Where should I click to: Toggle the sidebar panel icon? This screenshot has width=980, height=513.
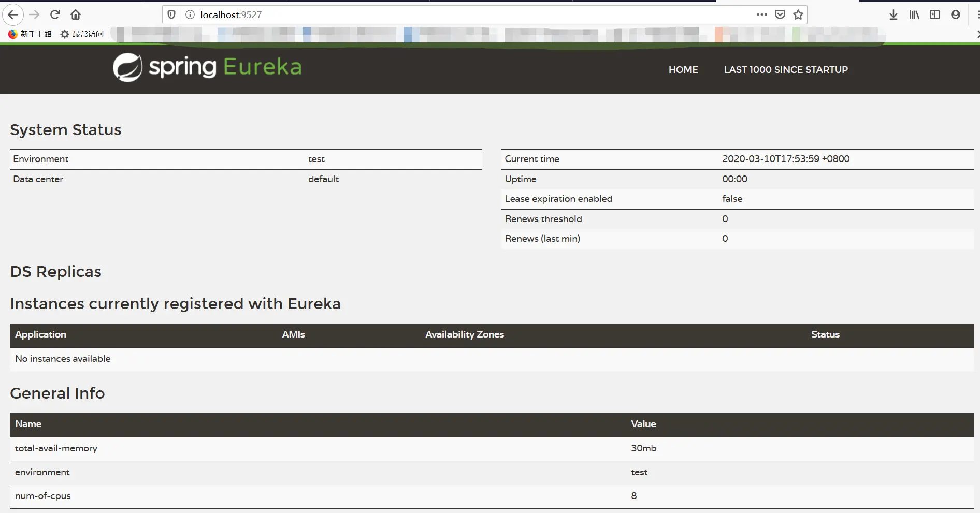(x=935, y=14)
